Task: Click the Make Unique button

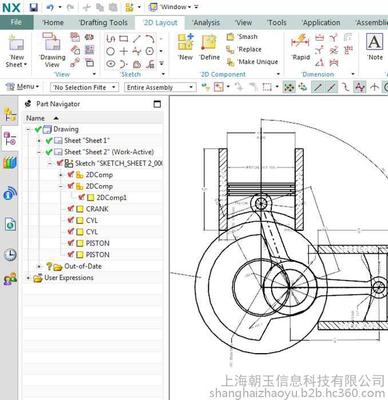Action: tap(252, 62)
